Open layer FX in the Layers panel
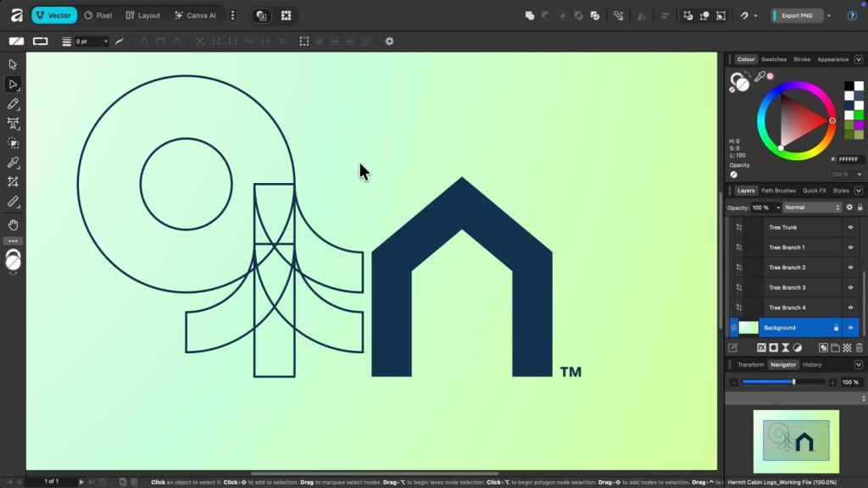Image resolution: width=868 pixels, height=488 pixels. point(762,347)
